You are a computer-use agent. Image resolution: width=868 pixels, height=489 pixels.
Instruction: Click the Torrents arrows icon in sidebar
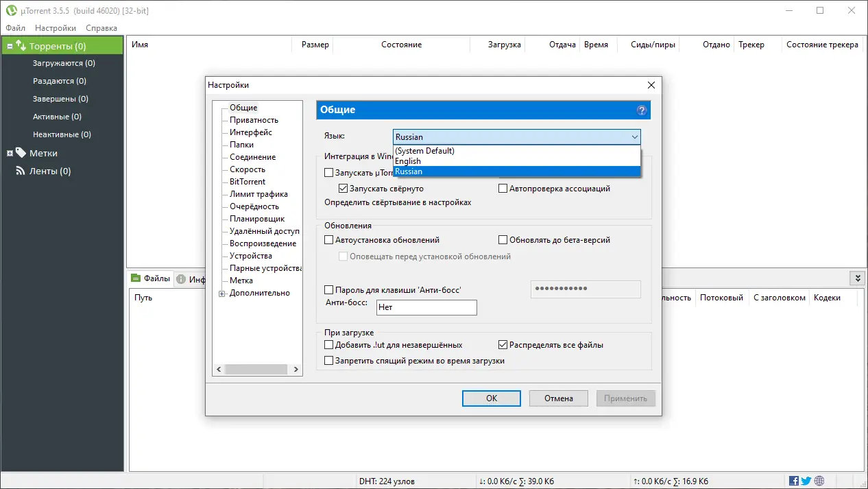point(21,46)
